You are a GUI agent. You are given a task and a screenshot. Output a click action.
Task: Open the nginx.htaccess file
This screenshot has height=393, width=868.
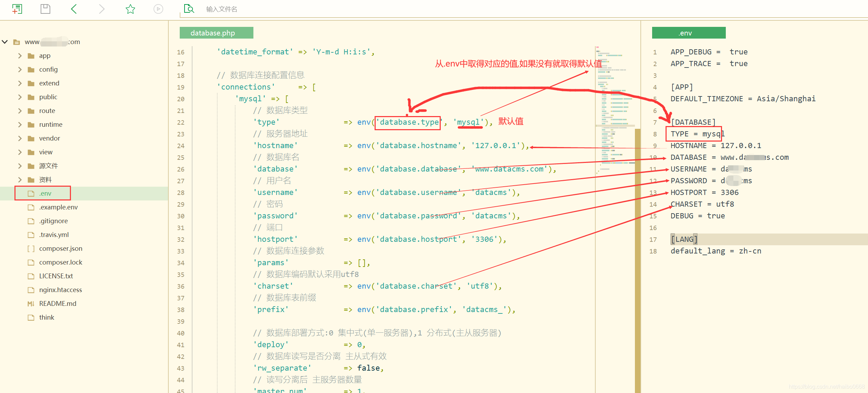(x=61, y=290)
